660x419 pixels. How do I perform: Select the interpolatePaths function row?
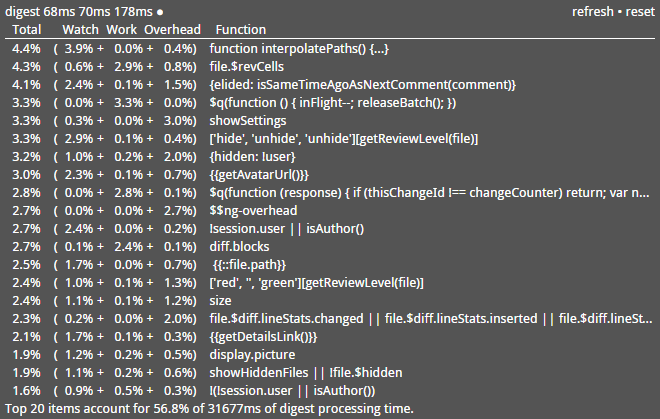click(x=330, y=48)
